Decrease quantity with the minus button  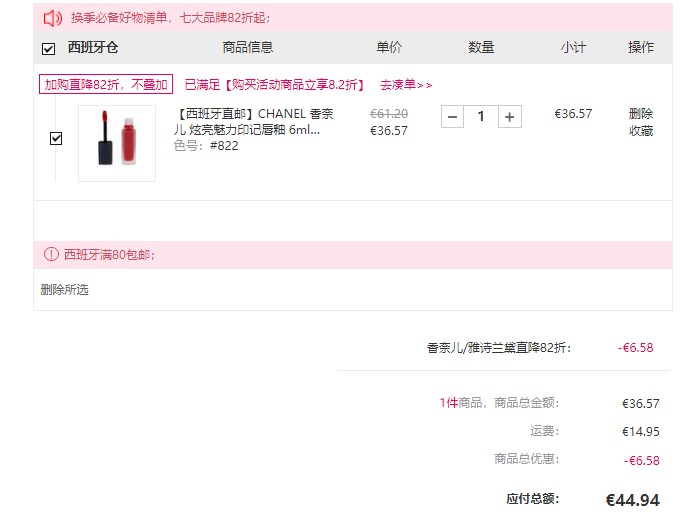click(x=452, y=117)
